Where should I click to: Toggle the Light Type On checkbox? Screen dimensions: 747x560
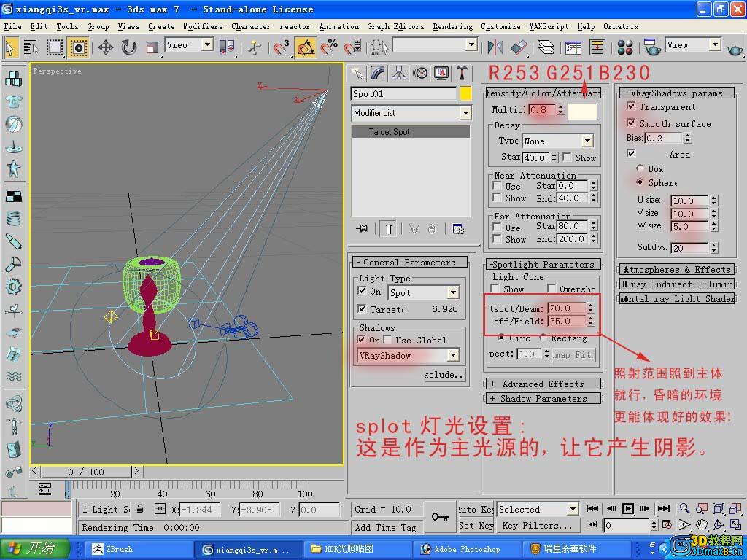coord(362,290)
